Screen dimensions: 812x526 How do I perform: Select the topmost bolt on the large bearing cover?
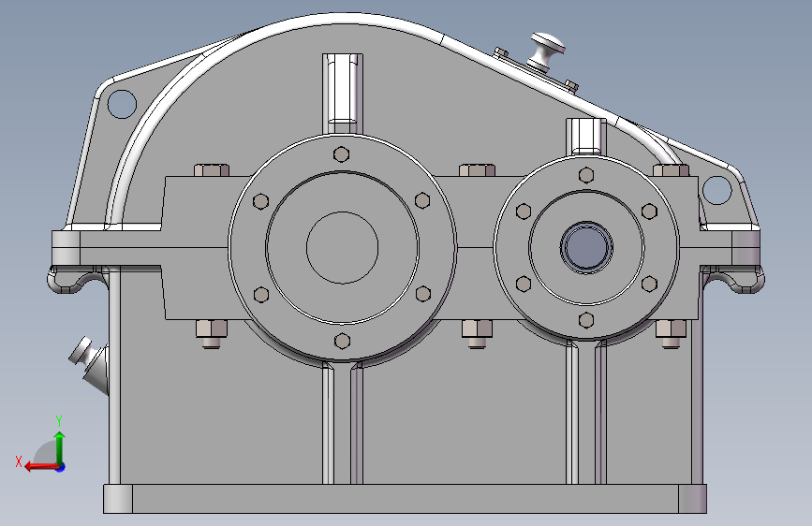341,154
